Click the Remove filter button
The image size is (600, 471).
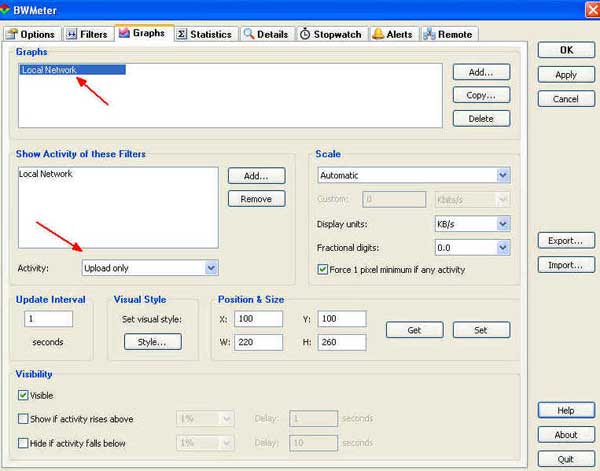coord(256,199)
